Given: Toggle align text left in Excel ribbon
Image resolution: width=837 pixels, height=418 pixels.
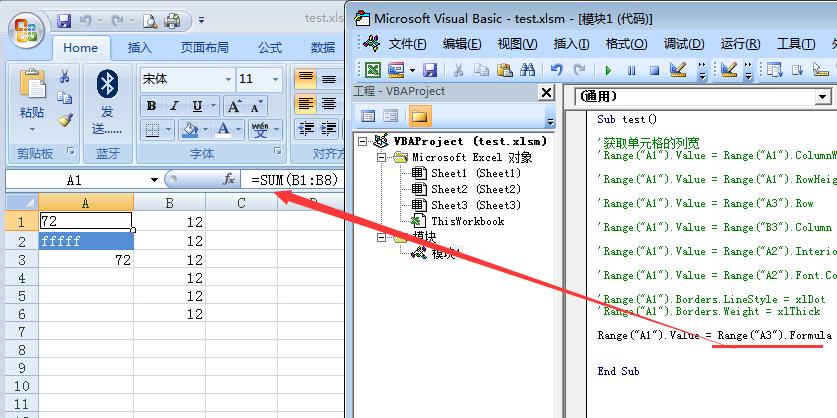Looking at the screenshot, I should coord(306,104).
